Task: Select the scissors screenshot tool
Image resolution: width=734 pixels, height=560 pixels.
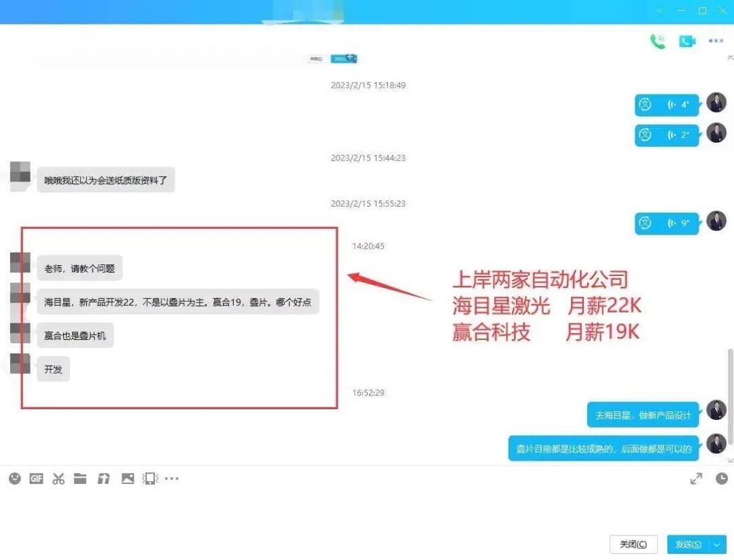Action: 58,478
